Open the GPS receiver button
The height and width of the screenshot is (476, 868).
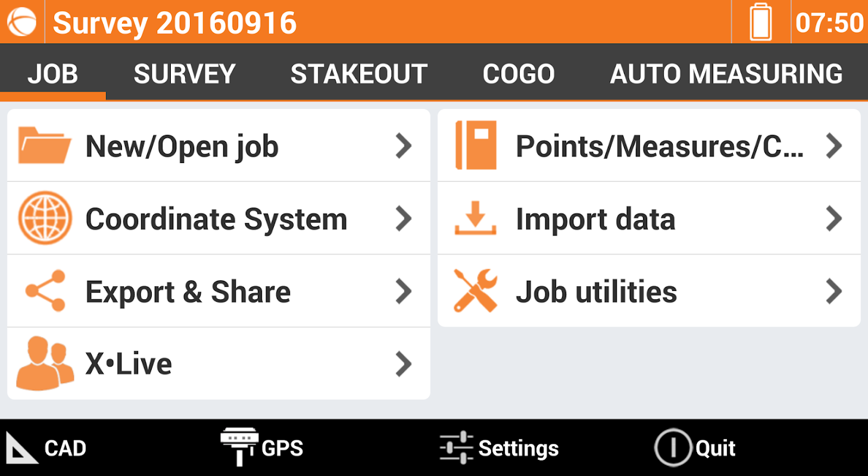pos(262,448)
